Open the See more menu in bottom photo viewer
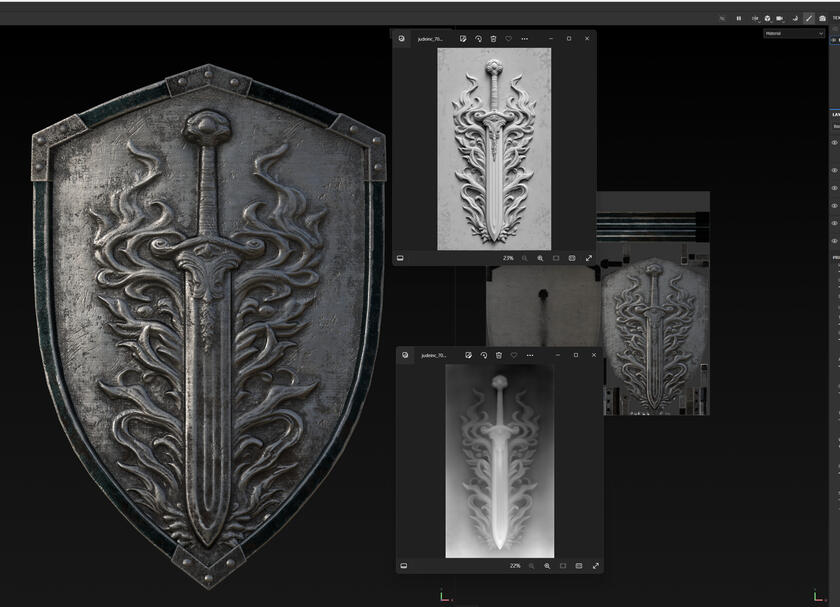Viewport: 840px width, 607px height. [529, 355]
